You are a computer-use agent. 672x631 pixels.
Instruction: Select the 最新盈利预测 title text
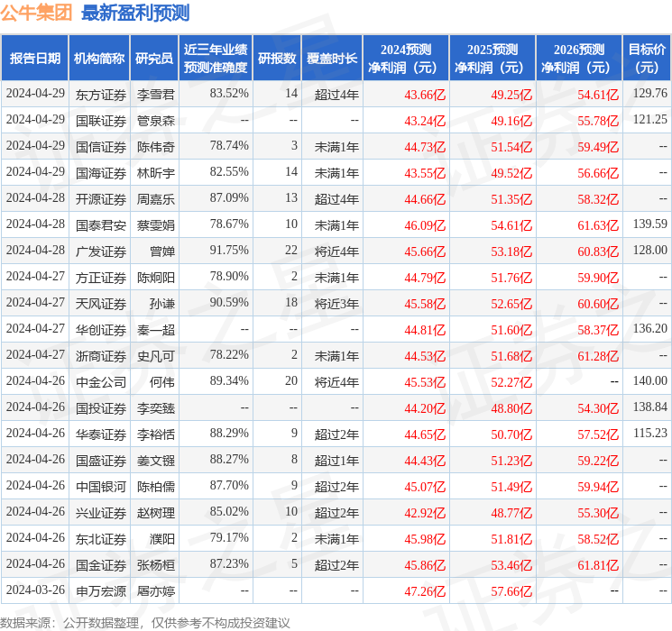135,13
